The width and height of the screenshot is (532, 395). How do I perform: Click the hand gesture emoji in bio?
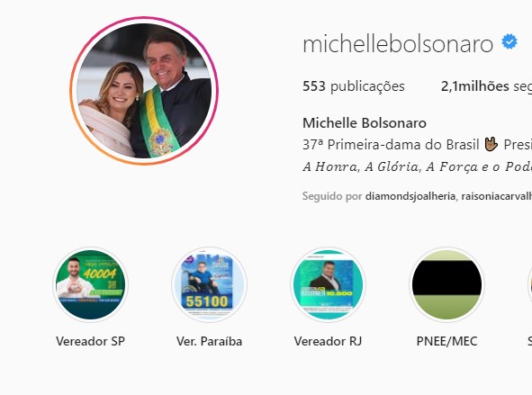(491, 144)
